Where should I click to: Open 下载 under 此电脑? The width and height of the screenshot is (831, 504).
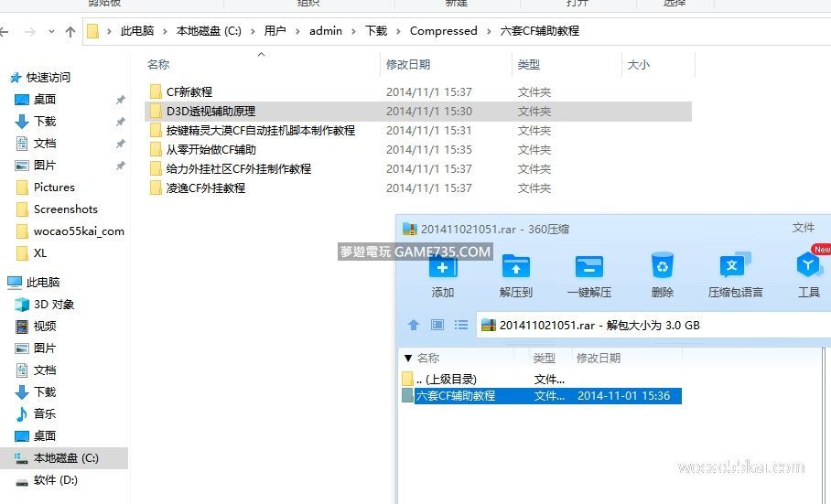click(45, 392)
